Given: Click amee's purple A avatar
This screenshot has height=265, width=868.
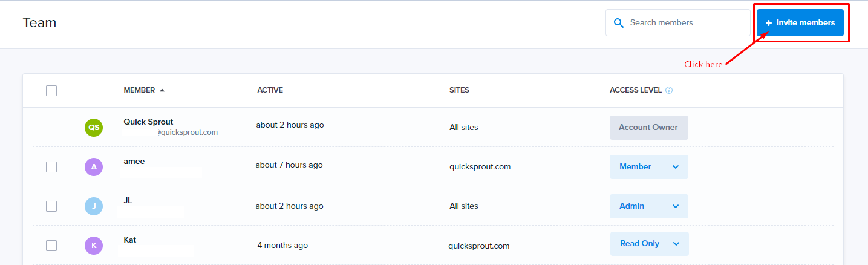Looking at the screenshot, I should 94,167.
